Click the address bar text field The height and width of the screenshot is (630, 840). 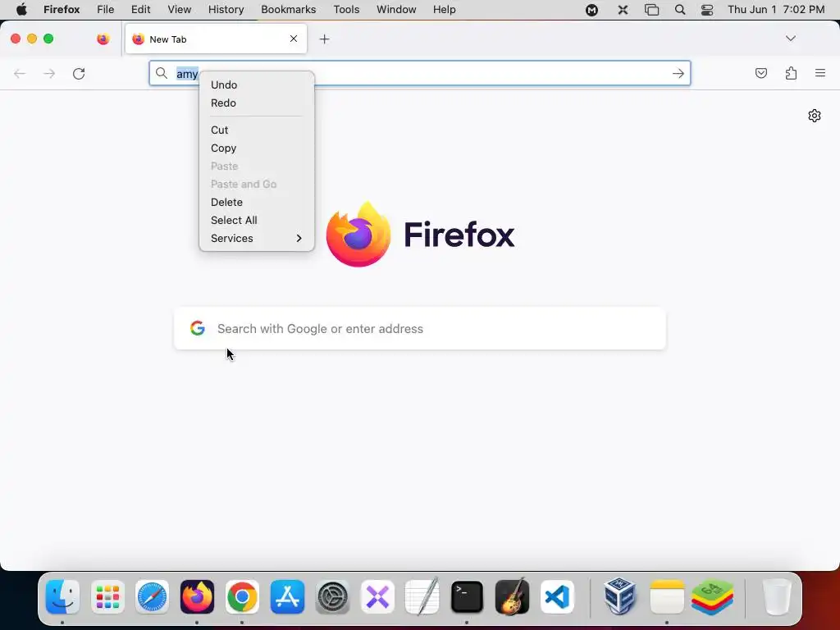coord(419,73)
